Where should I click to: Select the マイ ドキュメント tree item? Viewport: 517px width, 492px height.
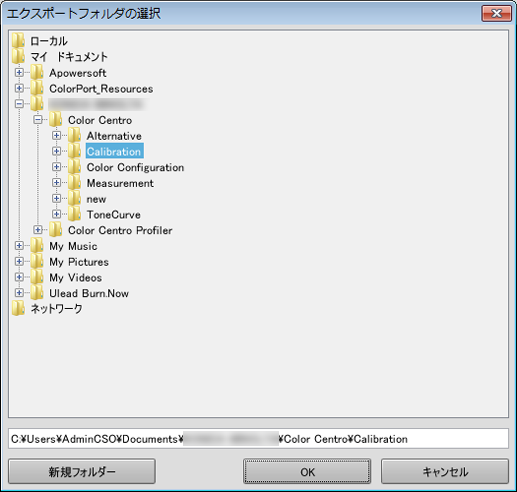pyautogui.click(x=69, y=57)
